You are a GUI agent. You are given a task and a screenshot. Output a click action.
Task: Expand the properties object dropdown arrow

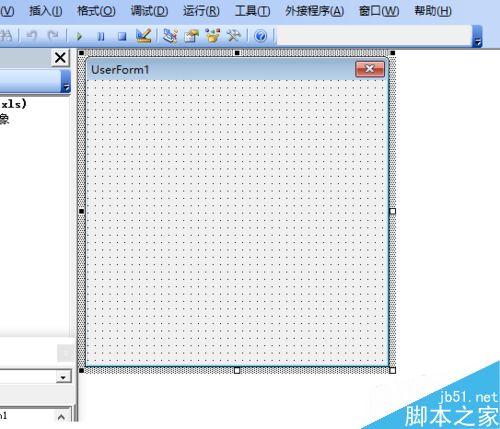63,377
